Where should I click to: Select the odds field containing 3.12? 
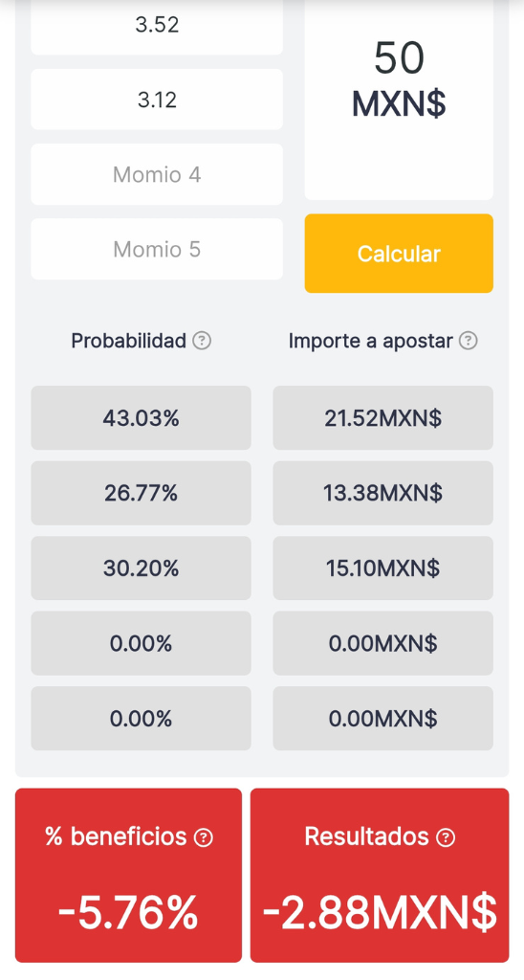157,100
